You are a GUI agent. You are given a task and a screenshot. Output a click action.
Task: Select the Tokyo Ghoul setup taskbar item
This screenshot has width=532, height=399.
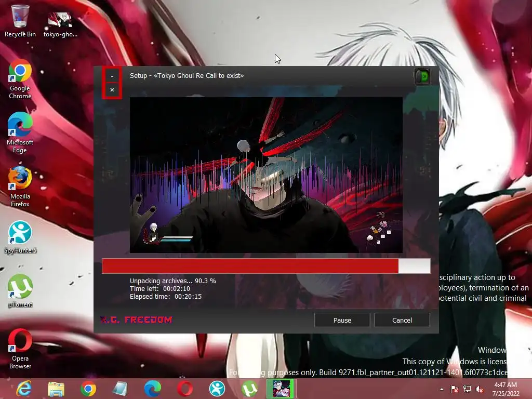[282, 389]
